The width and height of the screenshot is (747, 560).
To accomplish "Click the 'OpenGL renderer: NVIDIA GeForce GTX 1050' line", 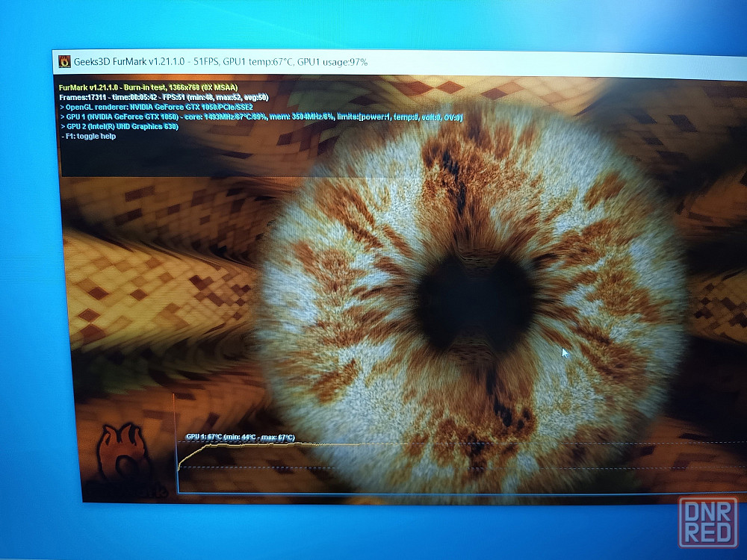I will click(156, 107).
